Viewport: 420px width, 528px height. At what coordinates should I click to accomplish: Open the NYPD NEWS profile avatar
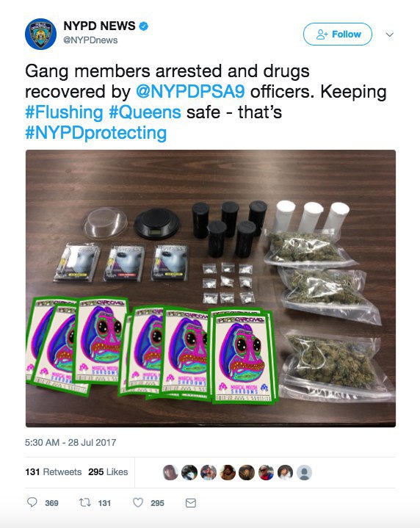click(40, 34)
